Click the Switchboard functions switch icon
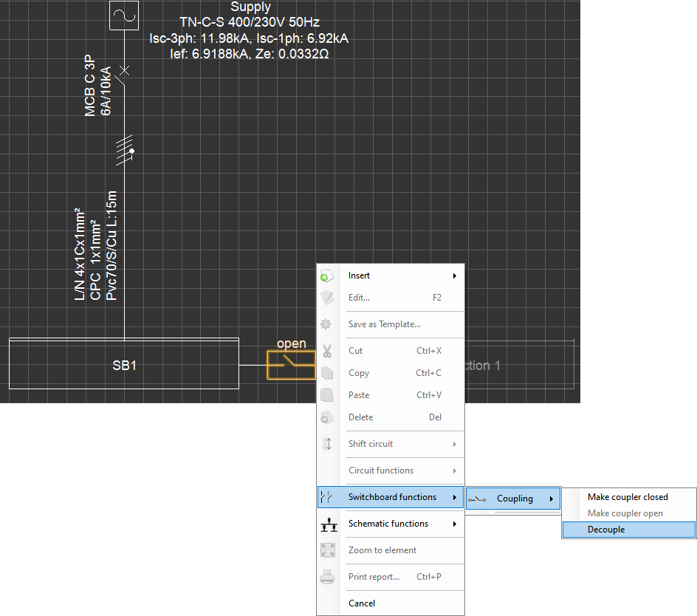Screen dimensions: 697x616 [x=326, y=497]
